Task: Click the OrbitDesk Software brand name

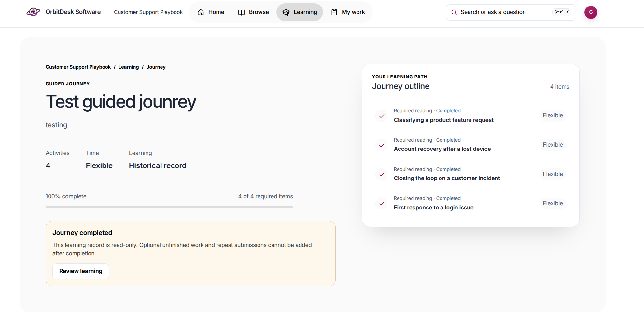Action: click(x=73, y=12)
